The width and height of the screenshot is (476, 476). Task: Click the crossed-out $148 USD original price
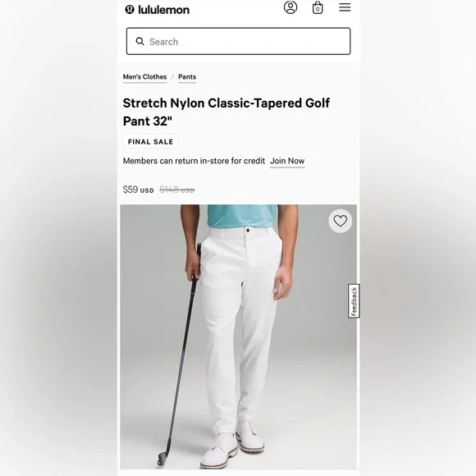point(177,190)
